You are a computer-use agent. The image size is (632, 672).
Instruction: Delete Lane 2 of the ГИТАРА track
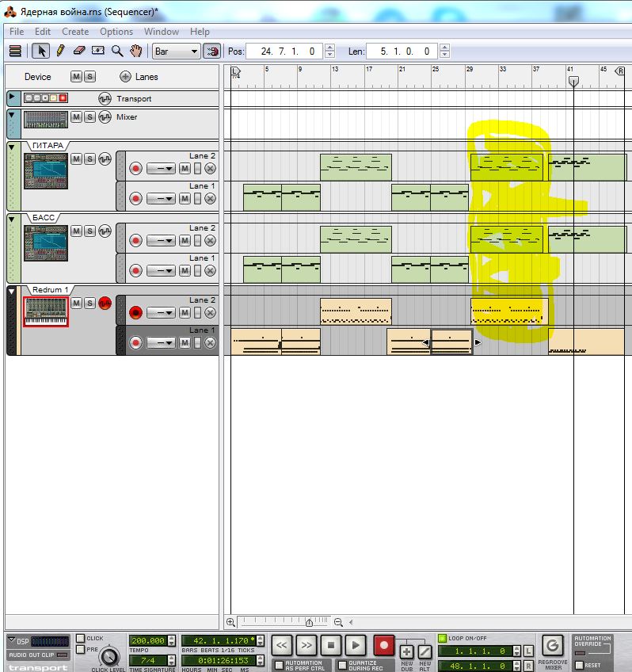(x=210, y=169)
